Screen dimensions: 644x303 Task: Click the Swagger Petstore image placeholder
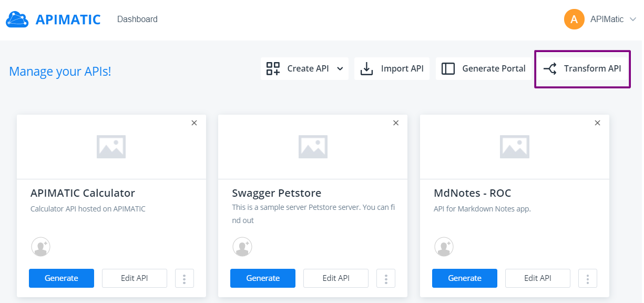(x=313, y=147)
